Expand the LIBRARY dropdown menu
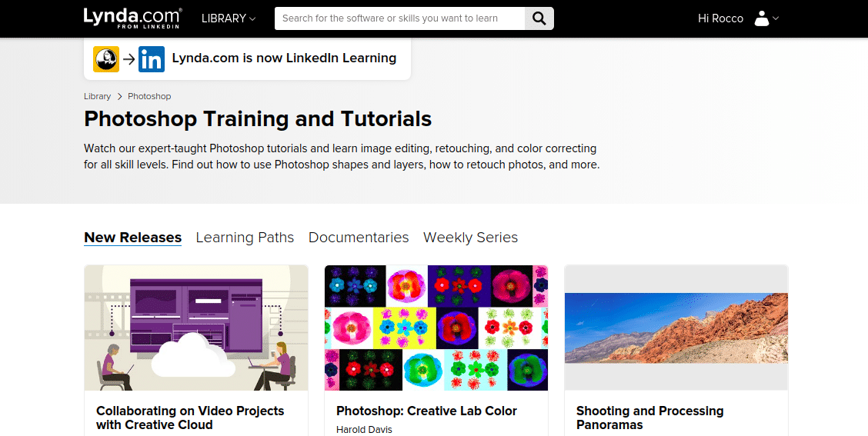This screenshot has width=868, height=436. [x=228, y=18]
